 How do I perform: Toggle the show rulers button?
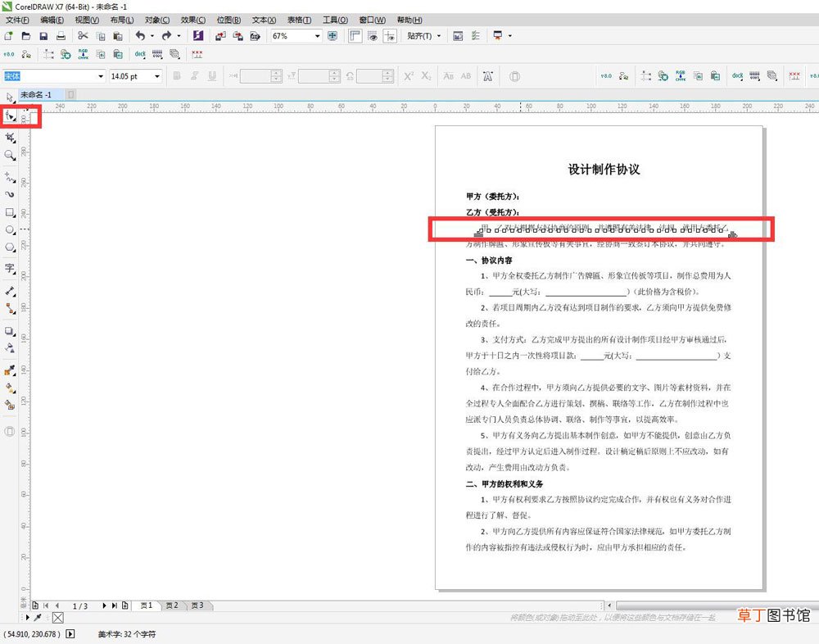355,35
